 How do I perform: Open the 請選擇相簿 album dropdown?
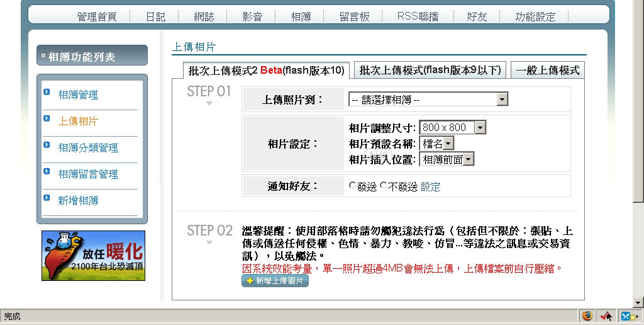point(428,99)
